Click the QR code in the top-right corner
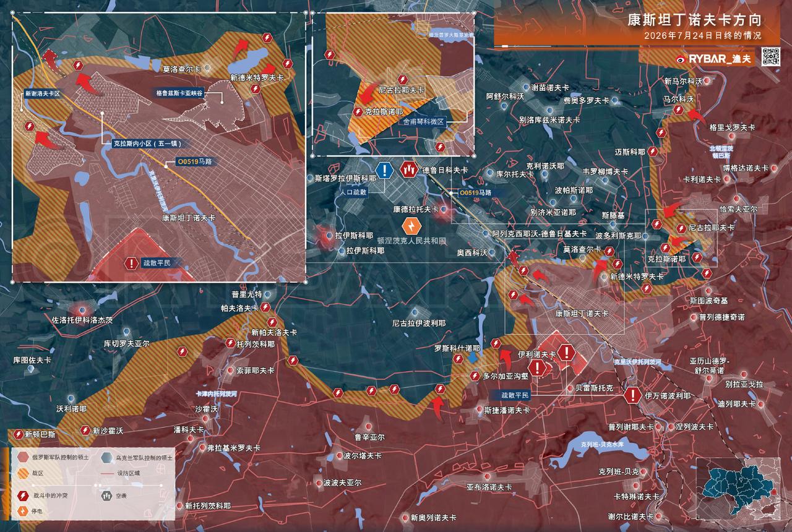Screen dimensions: 792x532 (770, 56)
